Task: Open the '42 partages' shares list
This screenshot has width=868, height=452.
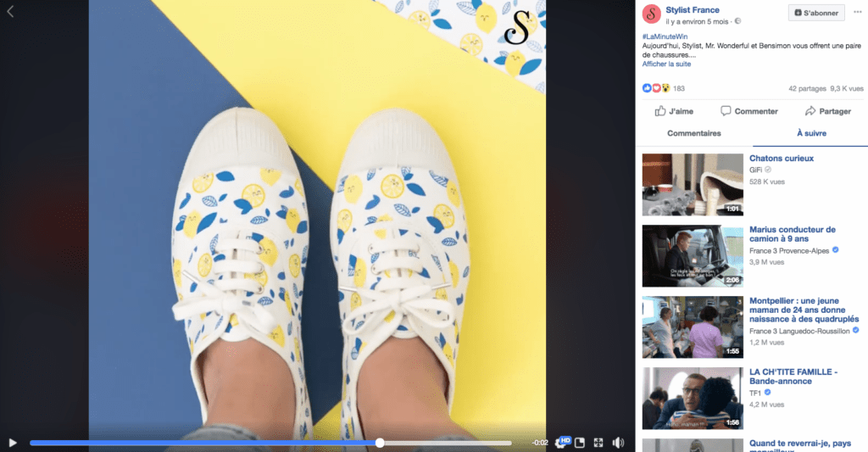Action: pyautogui.click(x=807, y=89)
